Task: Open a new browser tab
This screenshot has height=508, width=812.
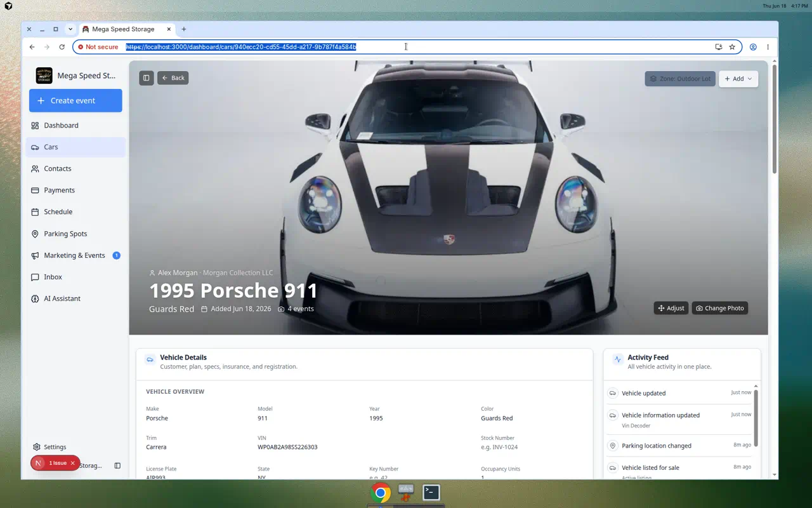Action: (184, 29)
